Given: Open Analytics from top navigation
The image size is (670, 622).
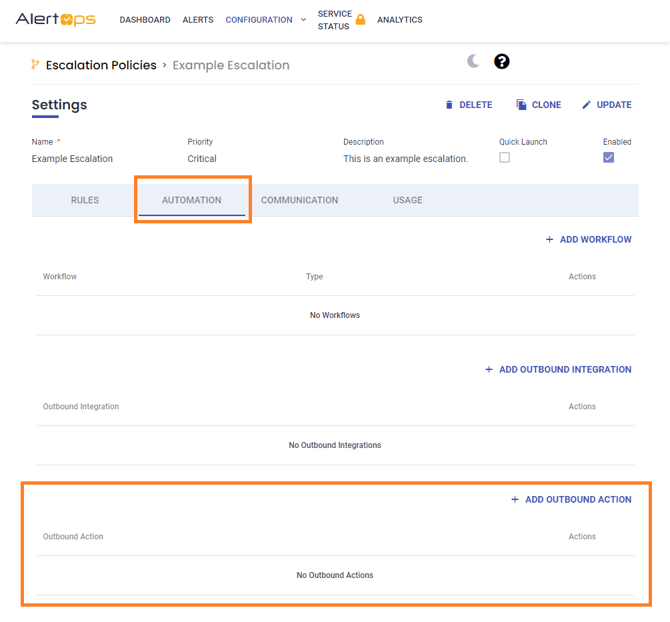Looking at the screenshot, I should click(x=399, y=20).
